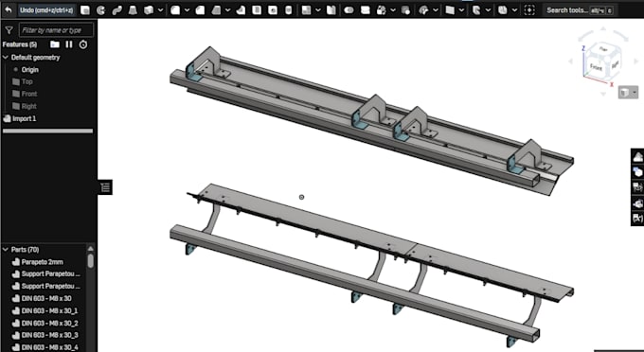
Task: Click the filter funnel icon
Action: (x=9, y=30)
